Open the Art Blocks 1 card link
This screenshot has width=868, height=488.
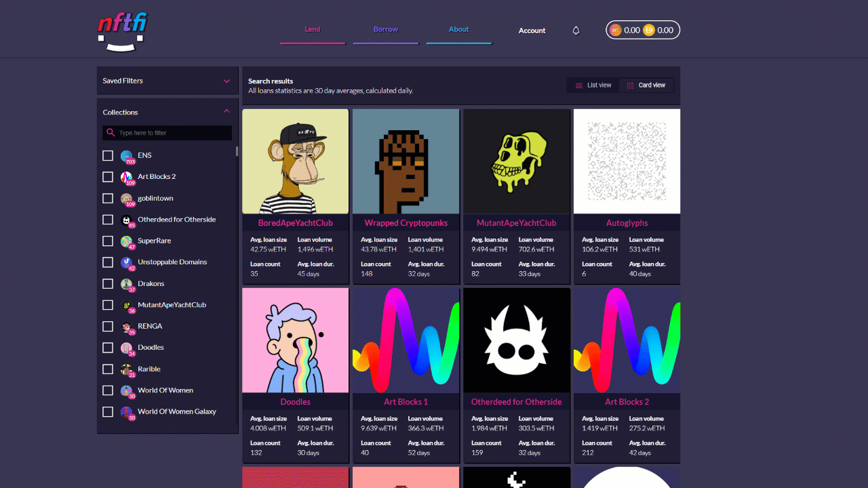406,402
